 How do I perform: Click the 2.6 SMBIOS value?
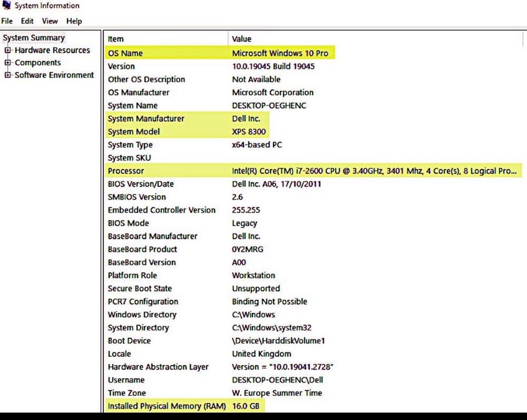[237, 197]
